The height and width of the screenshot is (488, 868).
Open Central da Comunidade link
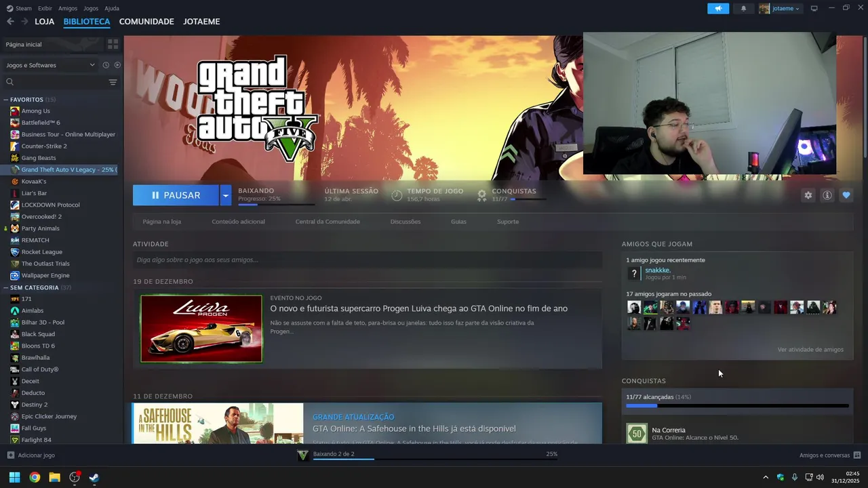coord(328,222)
